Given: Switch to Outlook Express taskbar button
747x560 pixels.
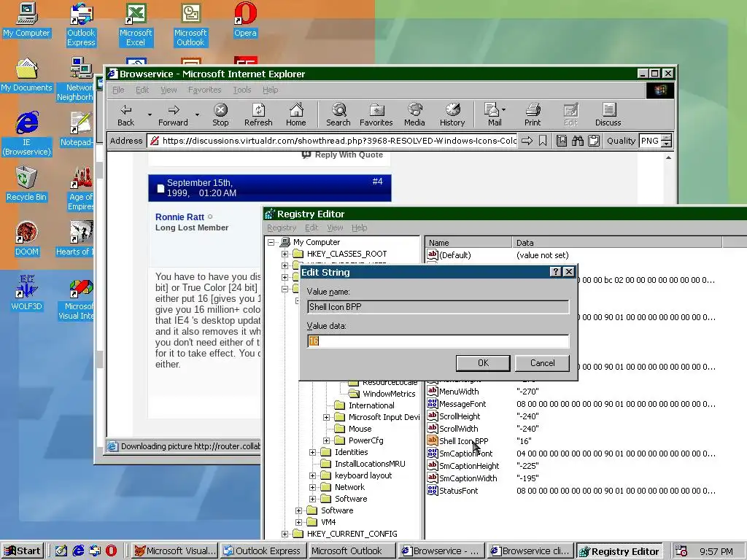Looking at the screenshot, I should (x=263, y=551).
